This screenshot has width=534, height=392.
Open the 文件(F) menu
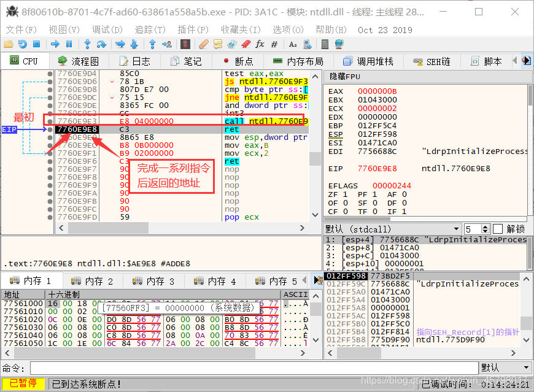[21, 30]
